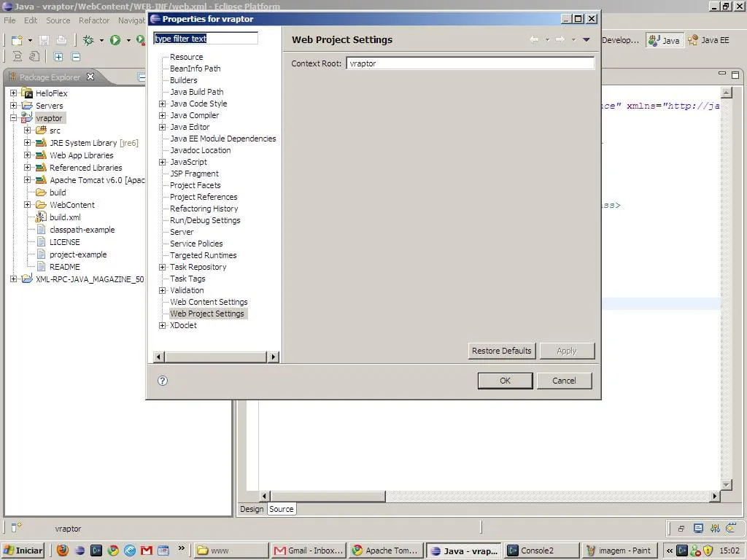This screenshot has height=560, width=747.
Task: Open the Refactor menu
Action: (x=94, y=20)
